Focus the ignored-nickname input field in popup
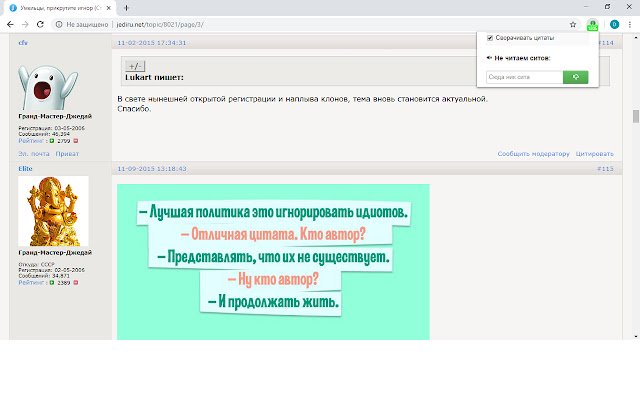Viewport: 640px width, 400px height. click(x=524, y=77)
